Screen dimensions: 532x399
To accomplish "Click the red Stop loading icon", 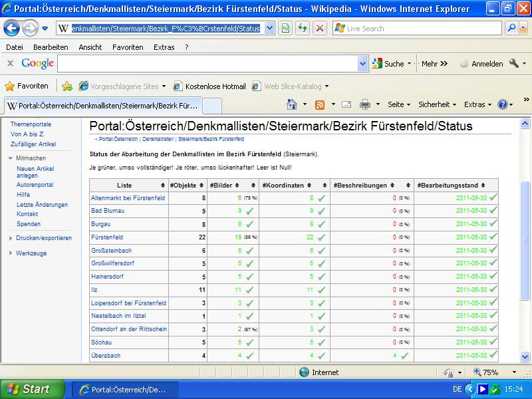I will [x=320, y=29].
